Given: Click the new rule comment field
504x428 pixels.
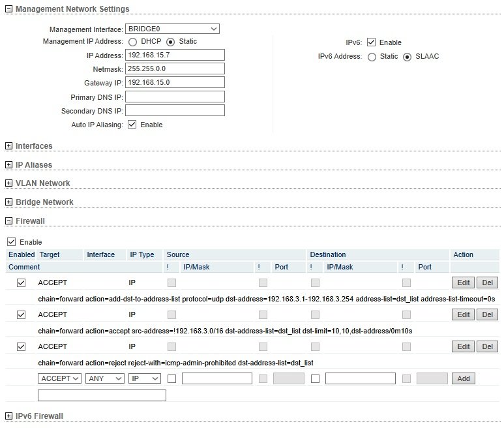Looking at the screenshot, I should (102, 395).
